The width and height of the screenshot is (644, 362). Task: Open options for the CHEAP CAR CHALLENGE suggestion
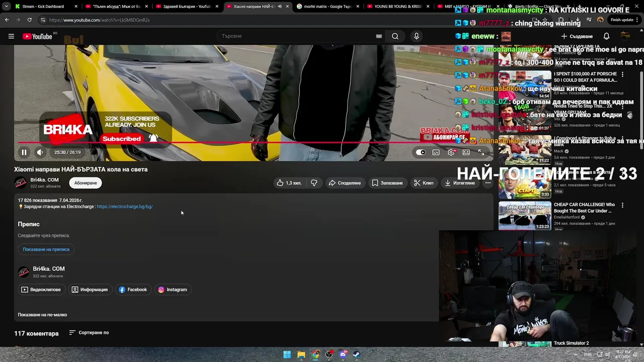click(622, 205)
